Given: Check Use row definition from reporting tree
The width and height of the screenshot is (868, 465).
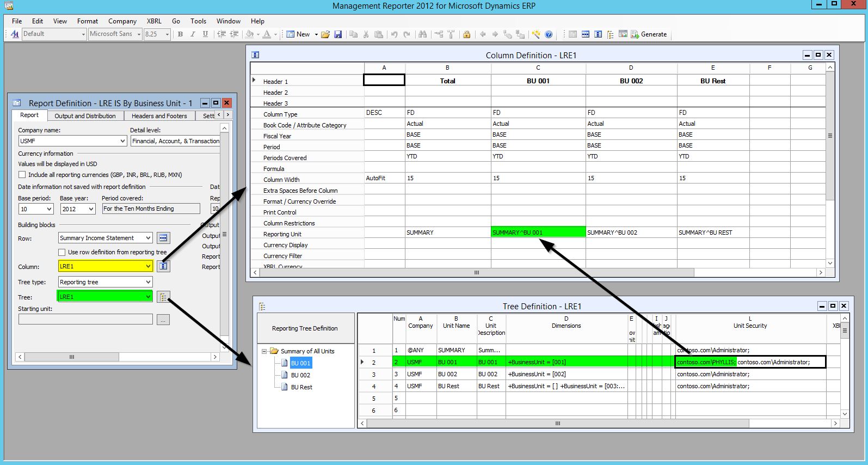Looking at the screenshot, I should (x=62, y=252).
